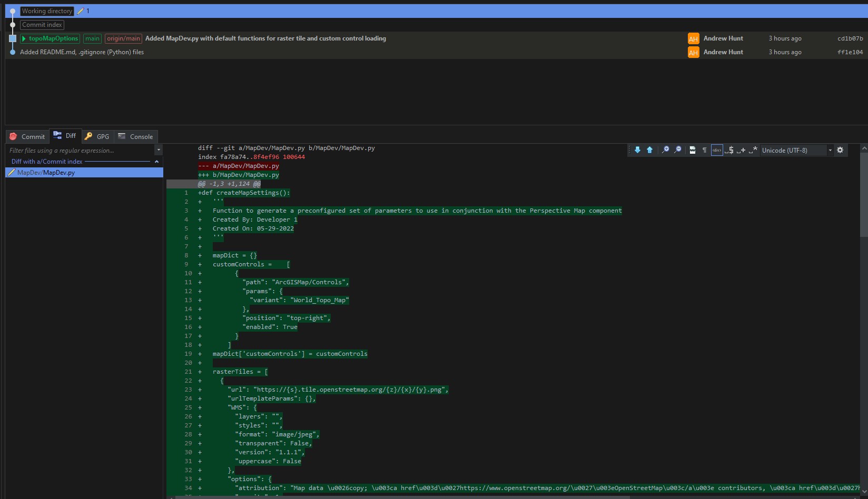
Task: Click author Andrew Hunt on cd1b07b row
Action: coord(723,38)
